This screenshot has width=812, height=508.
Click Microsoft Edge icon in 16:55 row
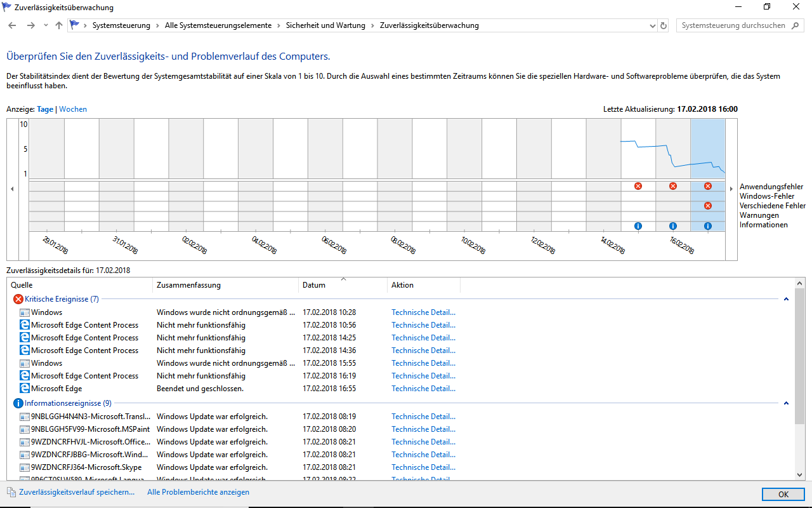(25, 389)
